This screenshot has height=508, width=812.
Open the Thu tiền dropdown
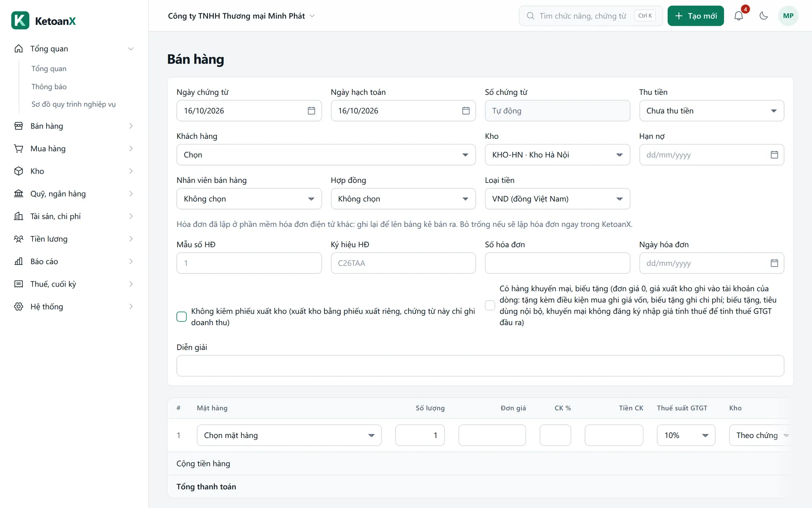[x=711, y=110]
